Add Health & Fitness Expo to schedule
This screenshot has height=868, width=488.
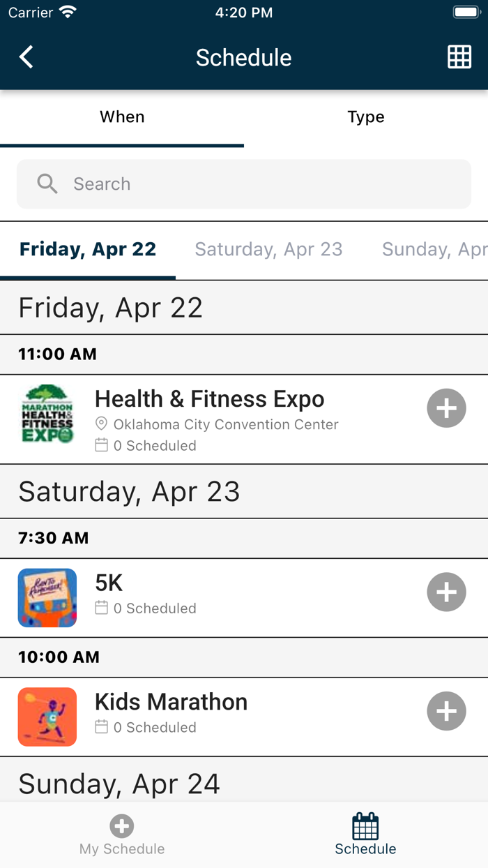[446, 408]
